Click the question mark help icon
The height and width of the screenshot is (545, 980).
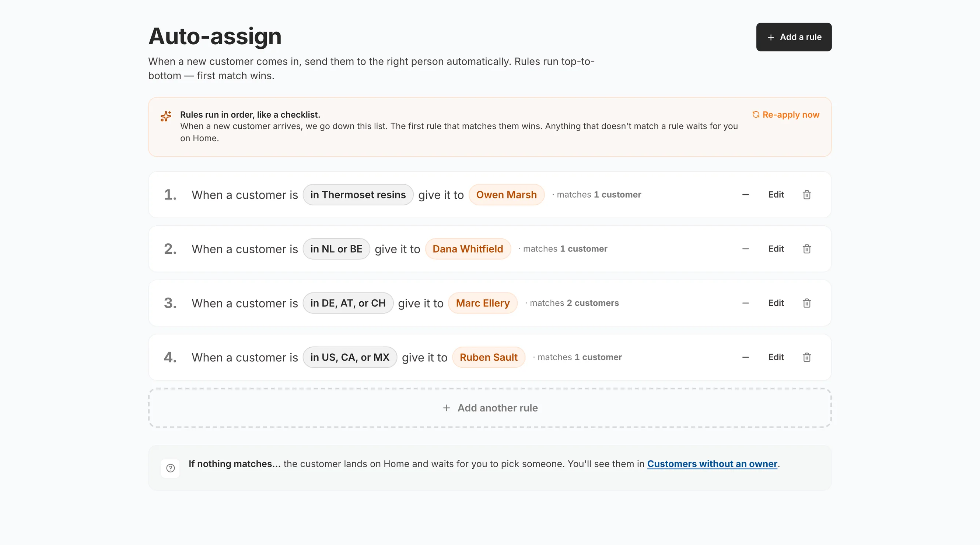pos(170,468)
